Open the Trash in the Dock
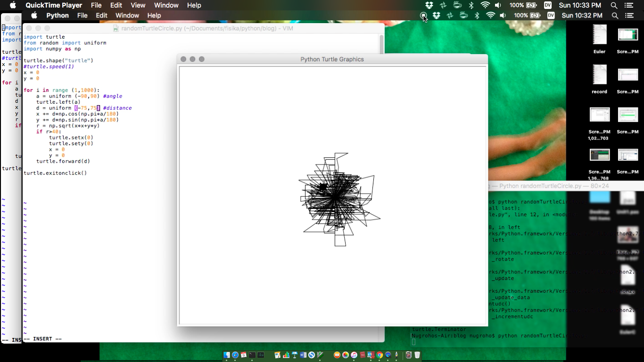This screenshot has height=362, width=644. tap(417, 355)
